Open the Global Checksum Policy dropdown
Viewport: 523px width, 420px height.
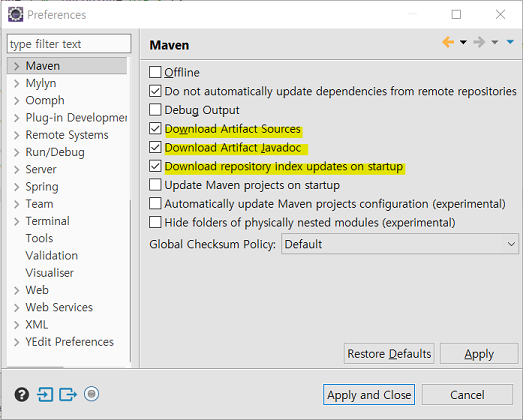click(400, 244)
